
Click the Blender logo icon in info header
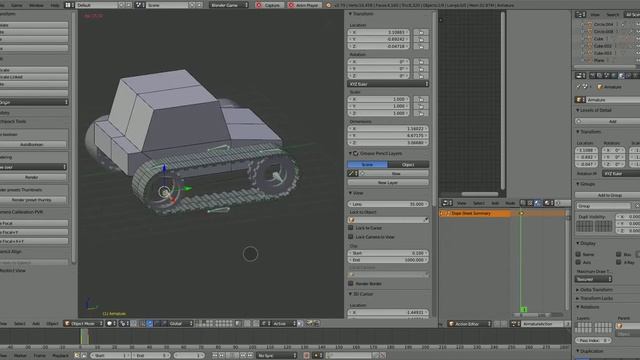click(x=329, y=5)
